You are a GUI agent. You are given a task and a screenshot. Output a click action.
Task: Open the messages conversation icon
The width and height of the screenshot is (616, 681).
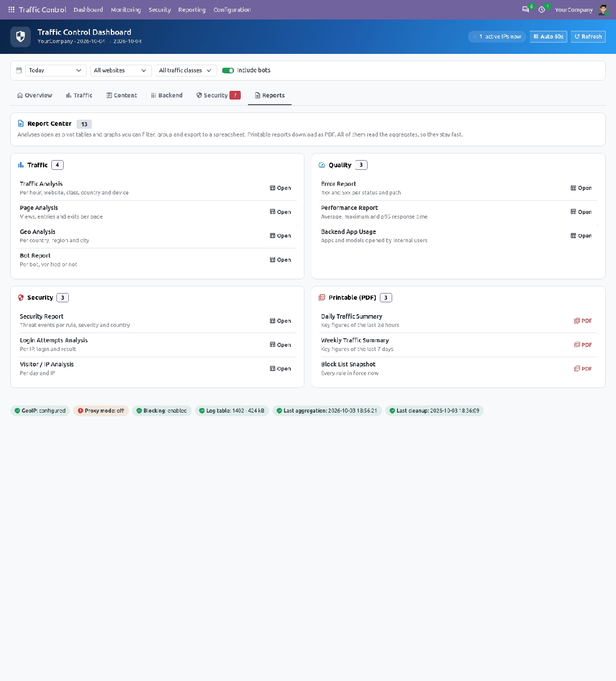[526, 10]
